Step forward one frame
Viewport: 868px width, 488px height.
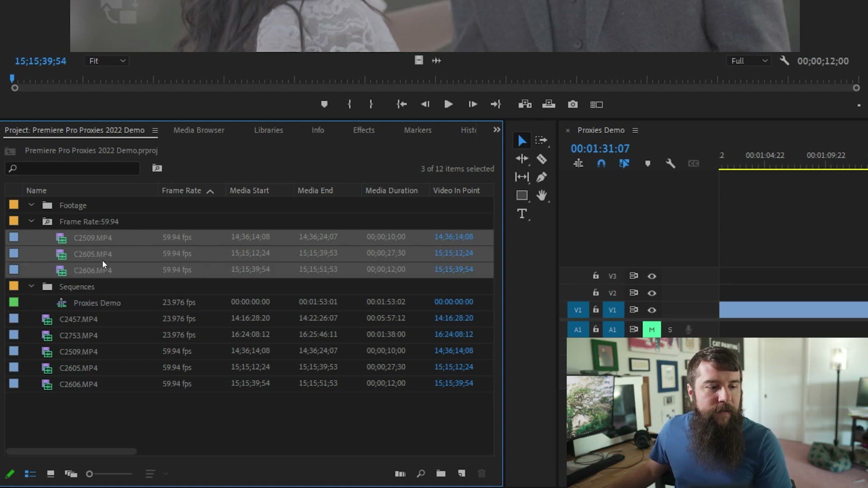point(472,104)
